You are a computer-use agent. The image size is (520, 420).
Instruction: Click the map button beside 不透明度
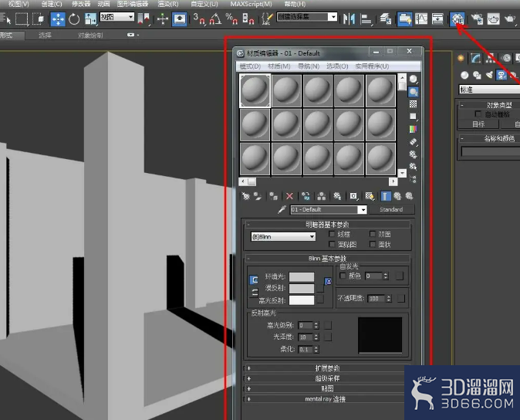pos(401,299)
